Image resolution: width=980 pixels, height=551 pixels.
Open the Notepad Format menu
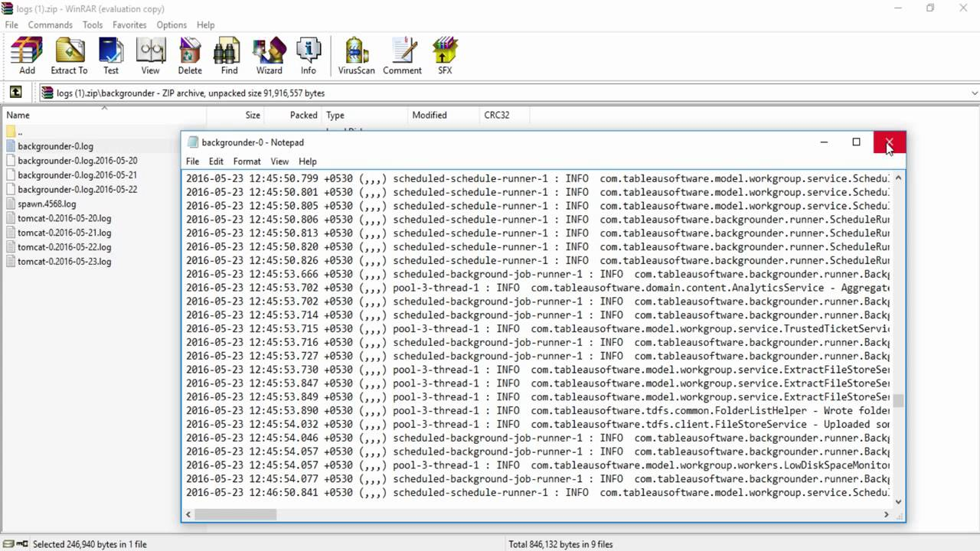click(247, 161)
